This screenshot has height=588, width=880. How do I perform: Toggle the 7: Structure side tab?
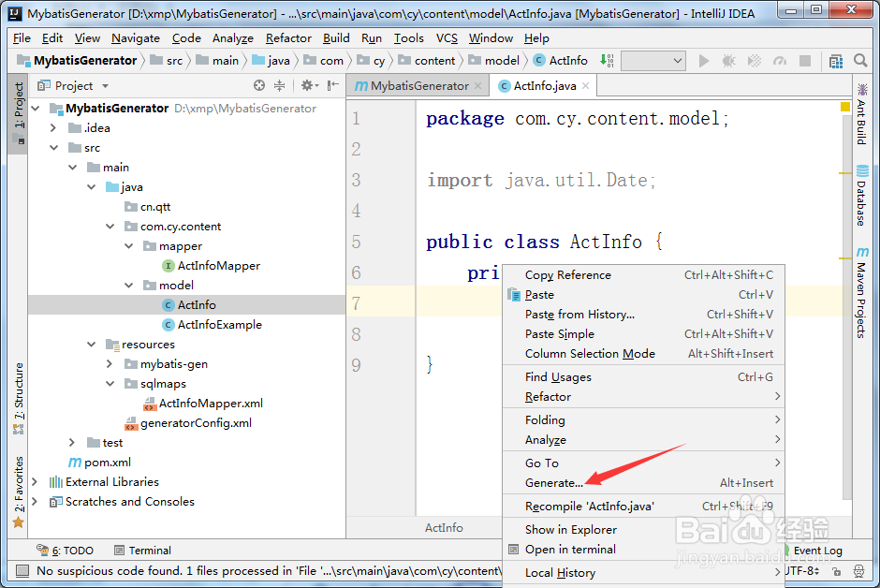tap(19, 398)
